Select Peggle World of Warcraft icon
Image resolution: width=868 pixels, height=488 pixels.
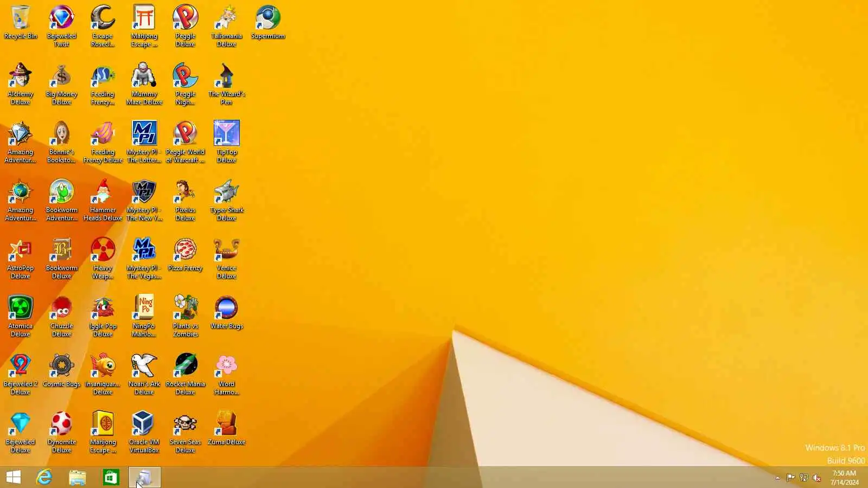tap(186, 142)
